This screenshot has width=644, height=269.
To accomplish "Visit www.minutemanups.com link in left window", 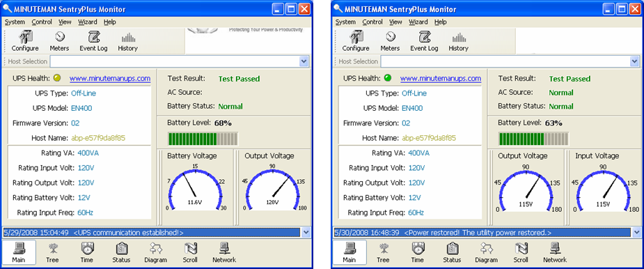I will coord(110,78).
